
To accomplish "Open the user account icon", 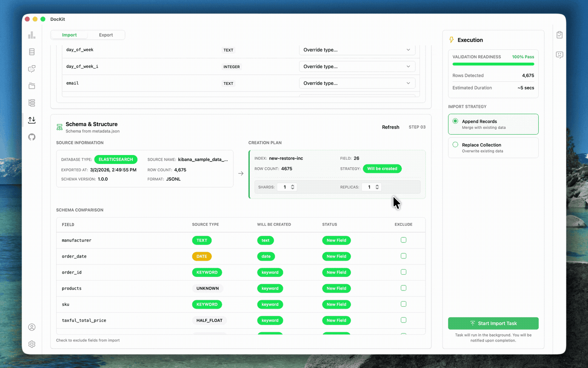I will [31, 327].
